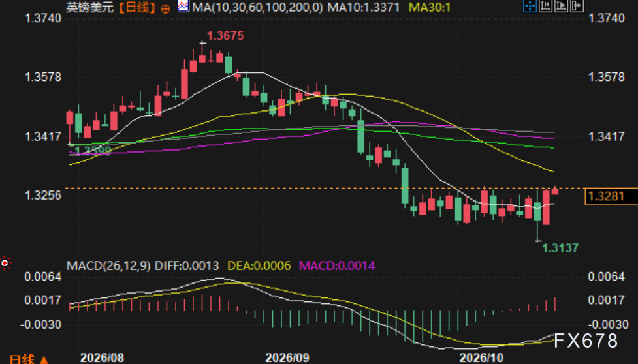Click the 2026/08 date label

coord(102,358)
